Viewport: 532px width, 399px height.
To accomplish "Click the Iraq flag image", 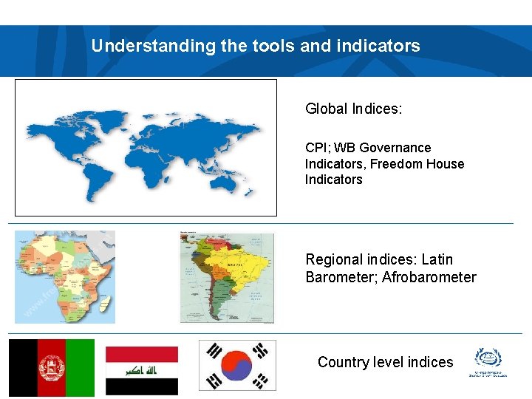I will pos(142,370).
